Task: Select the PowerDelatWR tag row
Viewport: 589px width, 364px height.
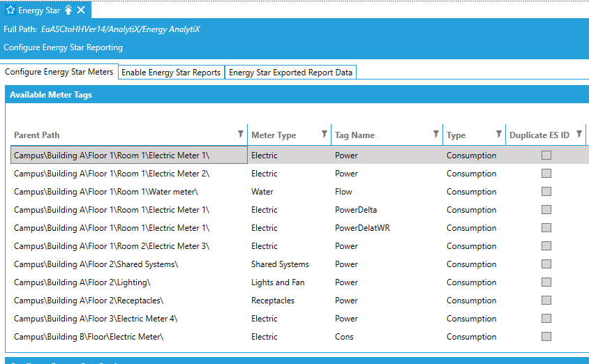Action: [362, 228]
